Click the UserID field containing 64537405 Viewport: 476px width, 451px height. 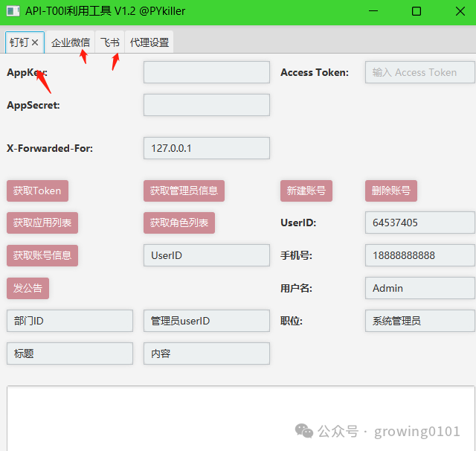pos(419,223)
